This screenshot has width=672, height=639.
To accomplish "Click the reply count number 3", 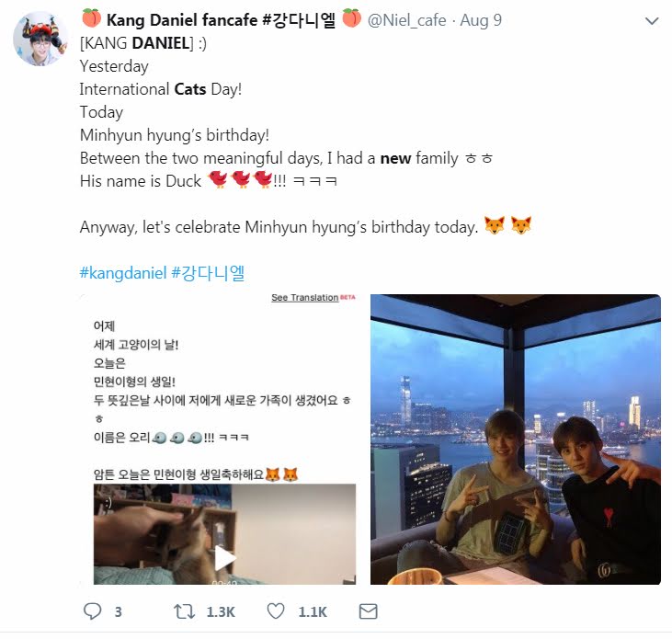I will pyautogui.click(x=119, y=612).
